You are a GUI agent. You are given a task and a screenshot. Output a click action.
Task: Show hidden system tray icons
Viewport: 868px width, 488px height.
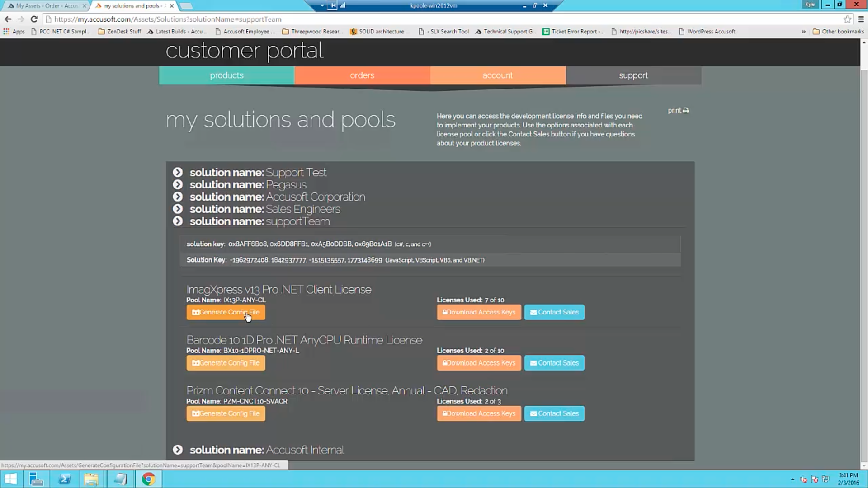tap(793, 479)
